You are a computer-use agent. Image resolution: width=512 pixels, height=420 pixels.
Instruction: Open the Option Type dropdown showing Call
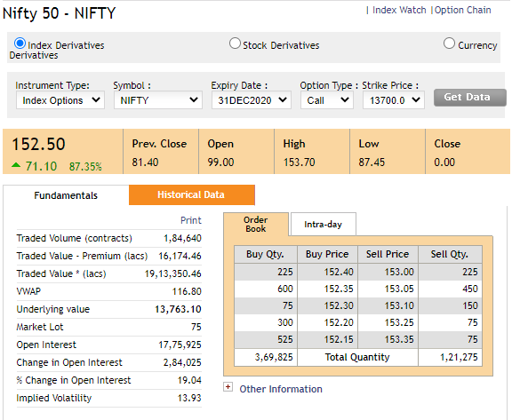327,100
